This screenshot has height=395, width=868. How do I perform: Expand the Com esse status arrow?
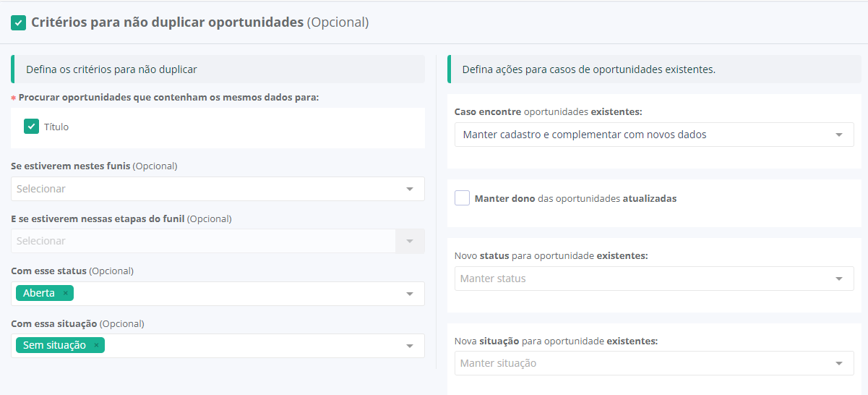pos(409,294)
